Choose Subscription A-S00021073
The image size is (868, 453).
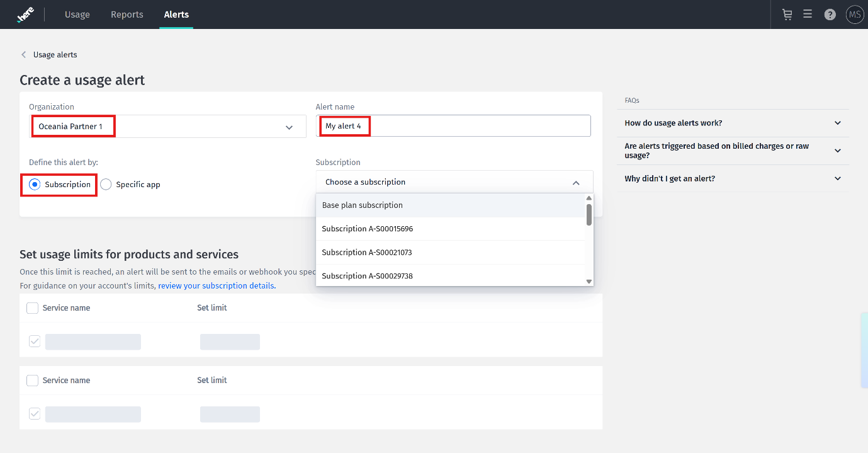pyautogui.click(x=451, y=252)
